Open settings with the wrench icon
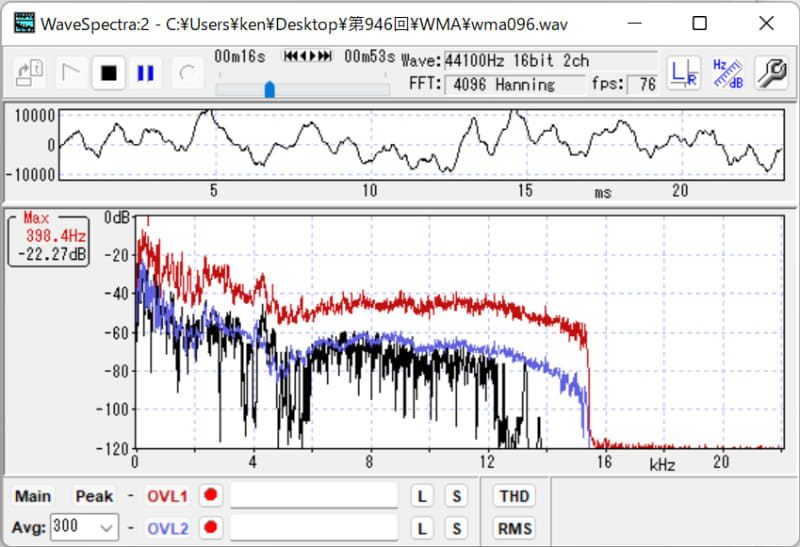This screenshot has width=800, height=547. tap(771, 73)
